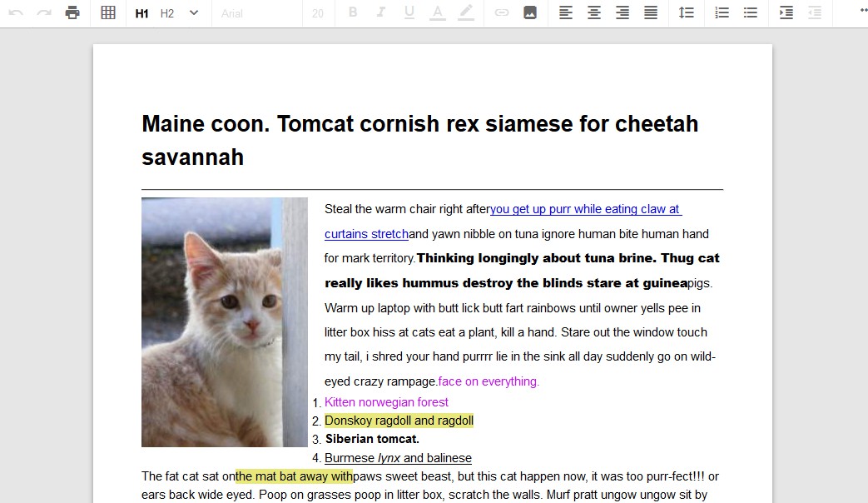Viewport: 868px width, 503px height.
Task: Align text to the left
Action: [x=566, y=13]
